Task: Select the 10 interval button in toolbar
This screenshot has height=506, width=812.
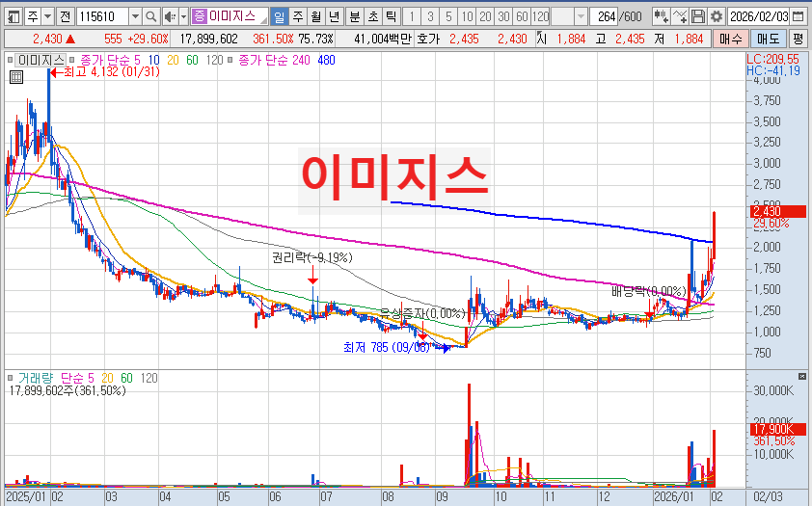Action: coord(467,17)
